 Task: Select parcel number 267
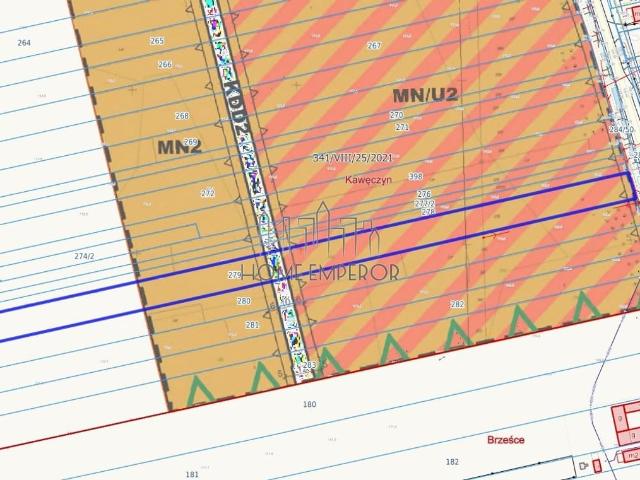point(374,46)
